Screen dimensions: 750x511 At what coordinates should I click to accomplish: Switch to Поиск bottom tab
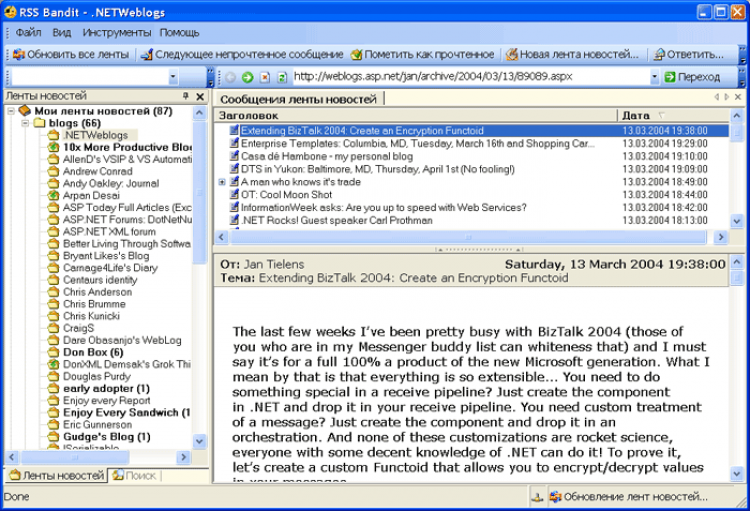[x=134, y=476]
